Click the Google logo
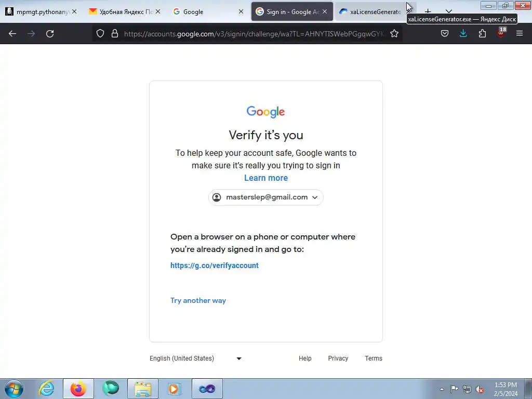This screenshot has width=532, height=399. click(265, 112)
